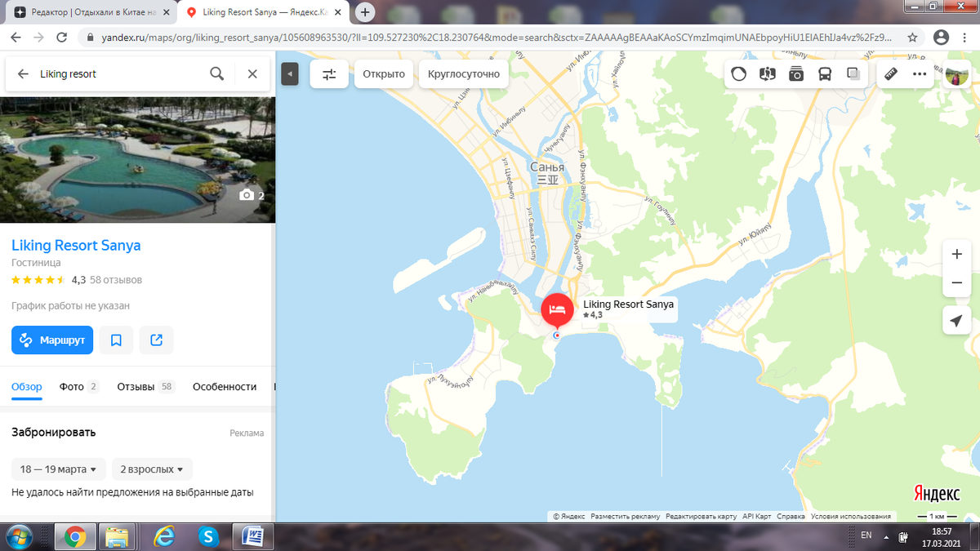Select the ruler measuring tool
The image size is (980, 551).
891,73
